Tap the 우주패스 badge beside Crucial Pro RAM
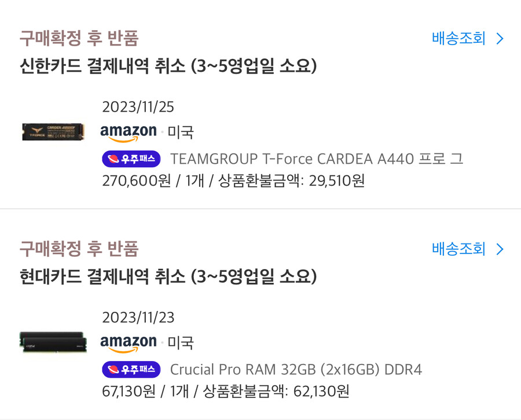 [x=131, y=369]
